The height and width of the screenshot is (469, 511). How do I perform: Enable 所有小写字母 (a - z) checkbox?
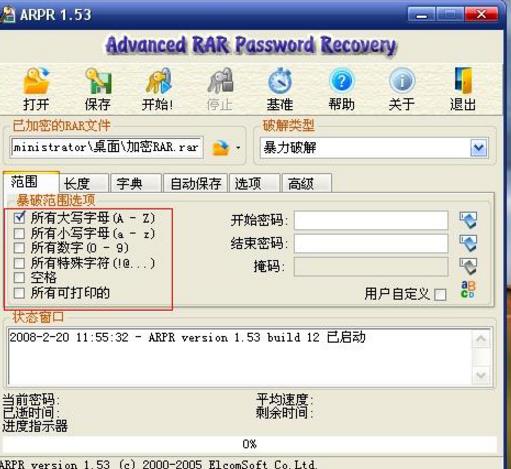click(19, 233)
